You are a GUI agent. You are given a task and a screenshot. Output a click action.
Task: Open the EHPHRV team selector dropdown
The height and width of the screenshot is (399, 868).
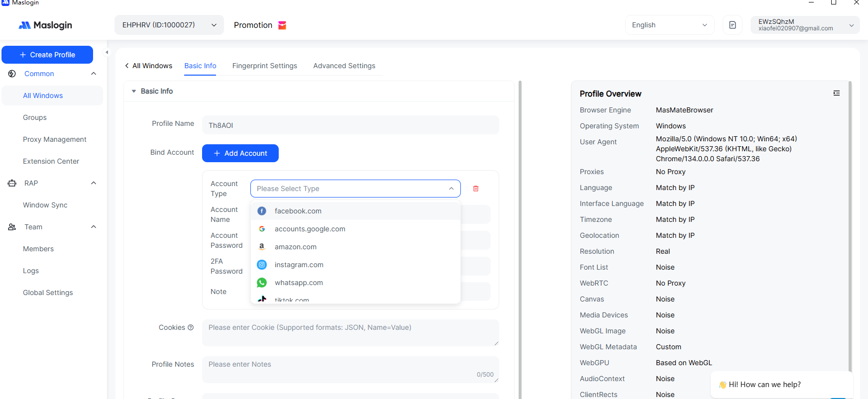[x=169, y=25]
